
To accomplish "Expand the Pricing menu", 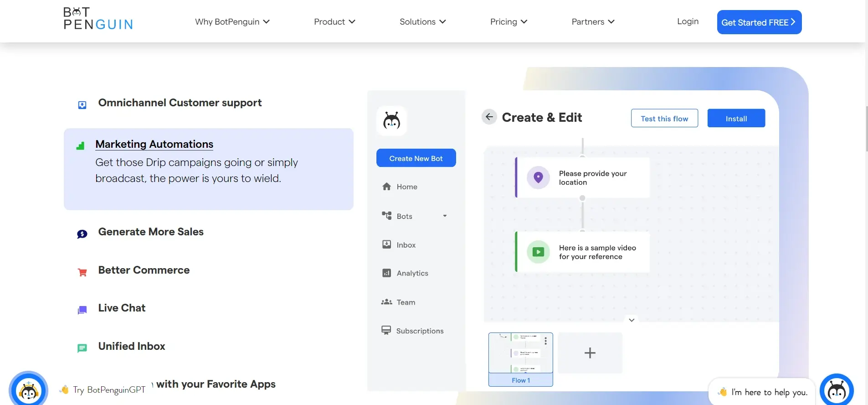I will [x=508, y=22].
